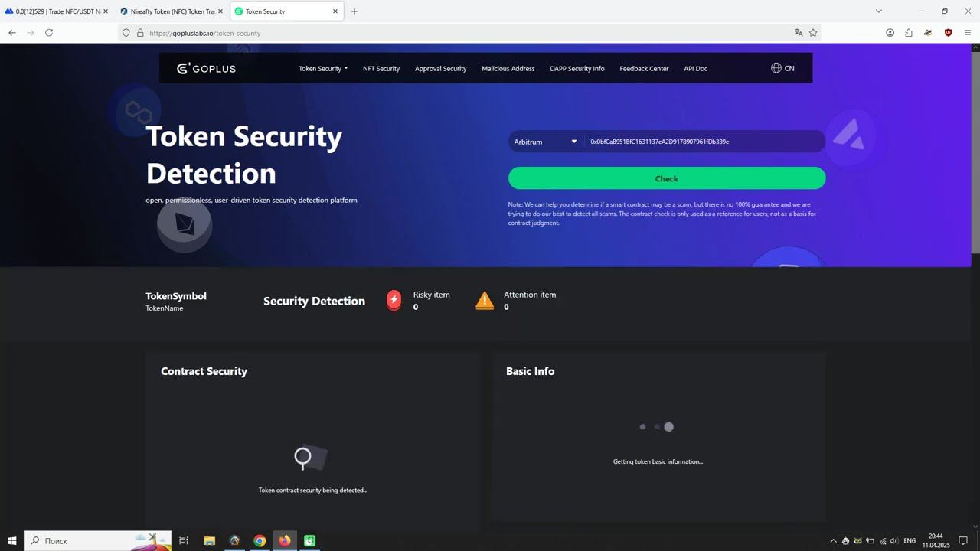Open the extensions puzzle icon
Image resolution: width=980 pixels, height=551 pixels.
[909, 33]
